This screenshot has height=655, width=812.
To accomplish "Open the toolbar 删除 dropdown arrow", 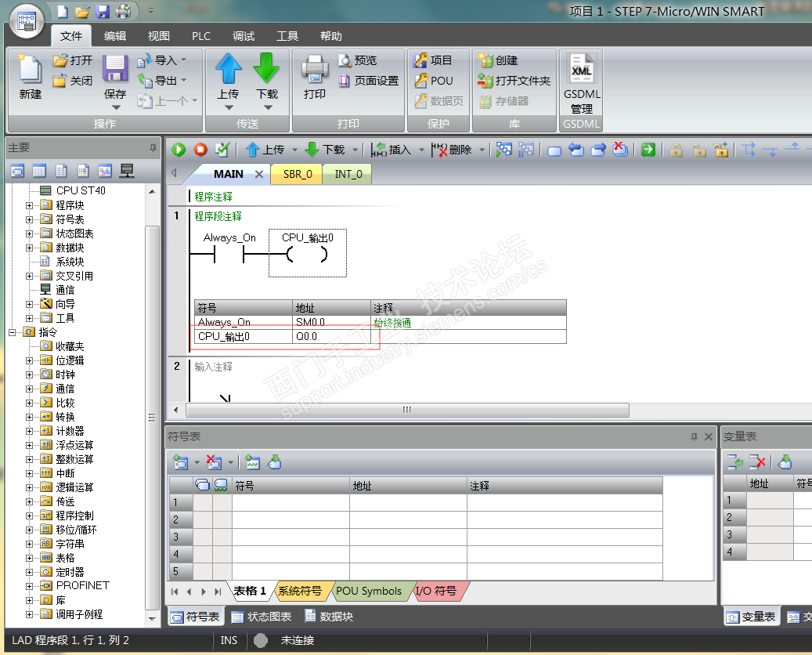I will point(482,150).
